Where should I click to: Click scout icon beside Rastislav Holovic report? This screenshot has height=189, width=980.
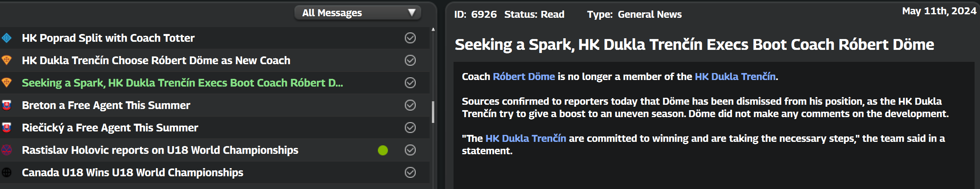[x=7, y=150]
